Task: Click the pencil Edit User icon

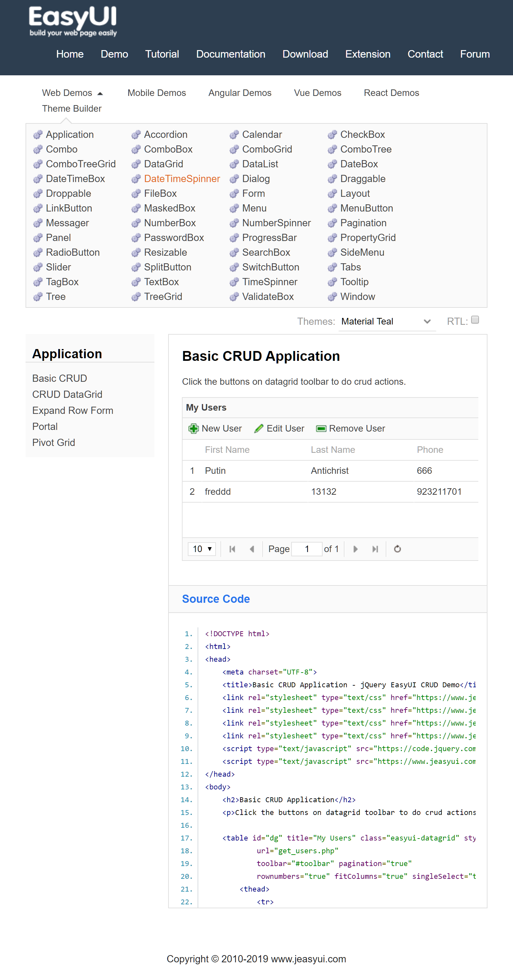Action: click(x=259, y=428)
